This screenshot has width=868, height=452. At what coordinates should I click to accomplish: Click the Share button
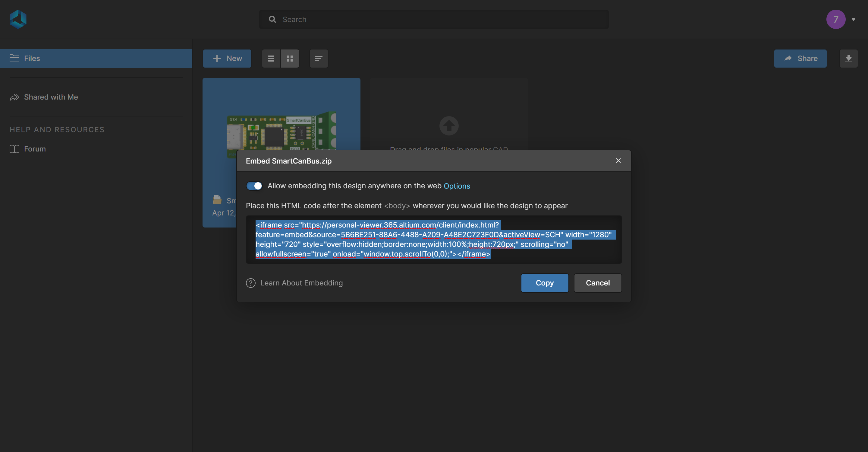pyautogui.click(x=800, y=59)
